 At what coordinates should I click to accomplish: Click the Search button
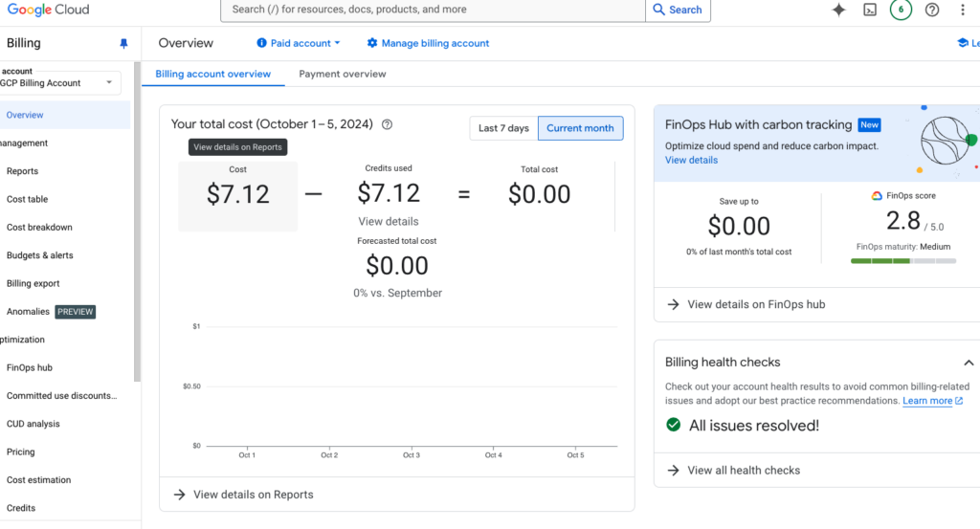coord(678,10)
